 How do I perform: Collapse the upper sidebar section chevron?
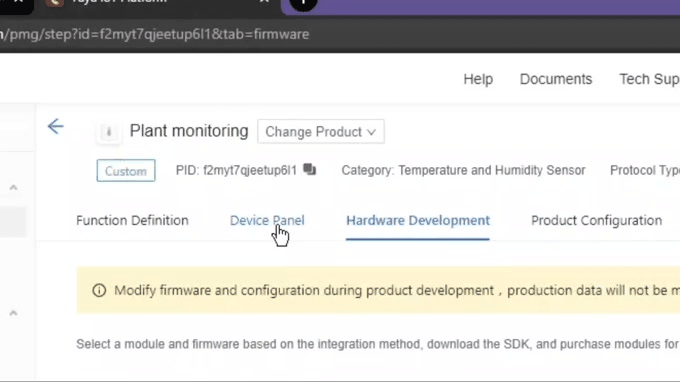(x=13, y=187)
